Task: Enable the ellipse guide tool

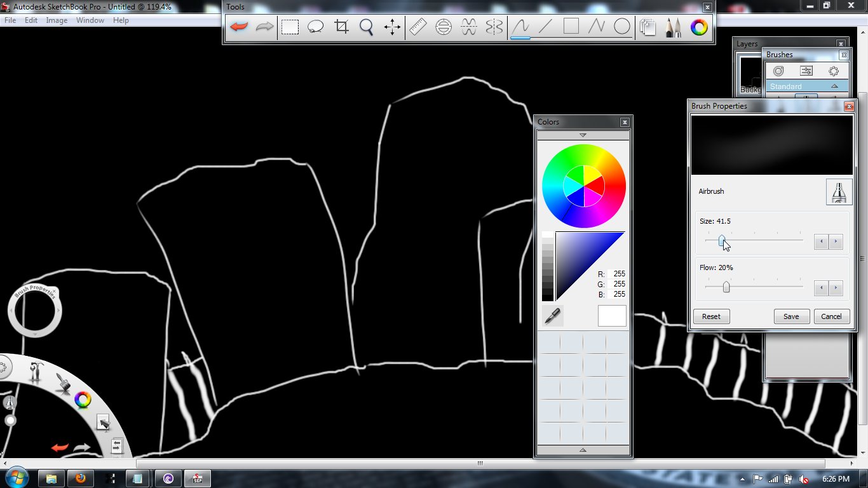Action: coord(444,27)
